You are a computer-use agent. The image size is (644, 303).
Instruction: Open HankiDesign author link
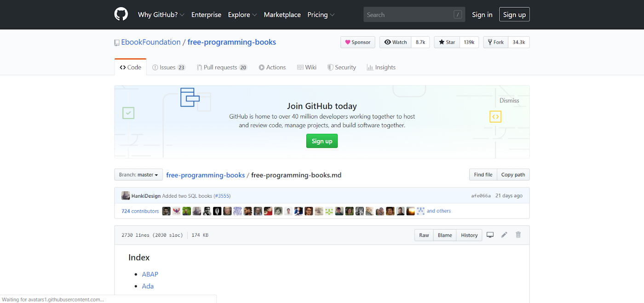click(x=146, y=196)
